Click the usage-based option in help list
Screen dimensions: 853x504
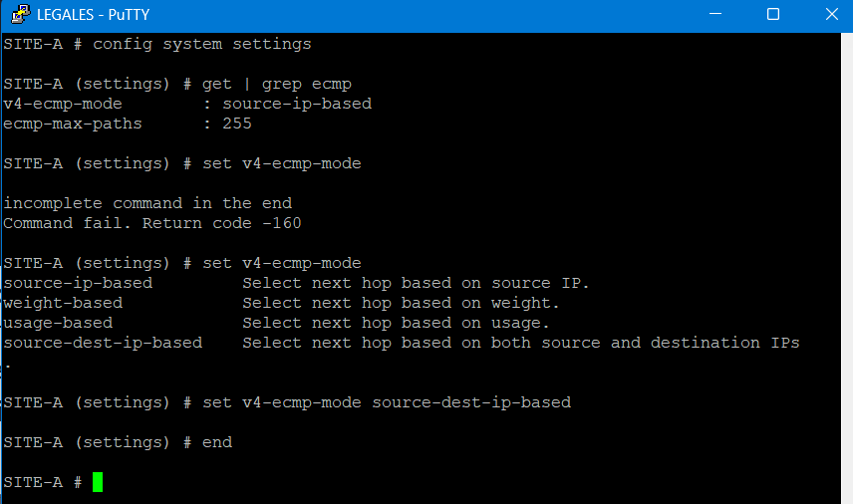[x=58, y=323]
